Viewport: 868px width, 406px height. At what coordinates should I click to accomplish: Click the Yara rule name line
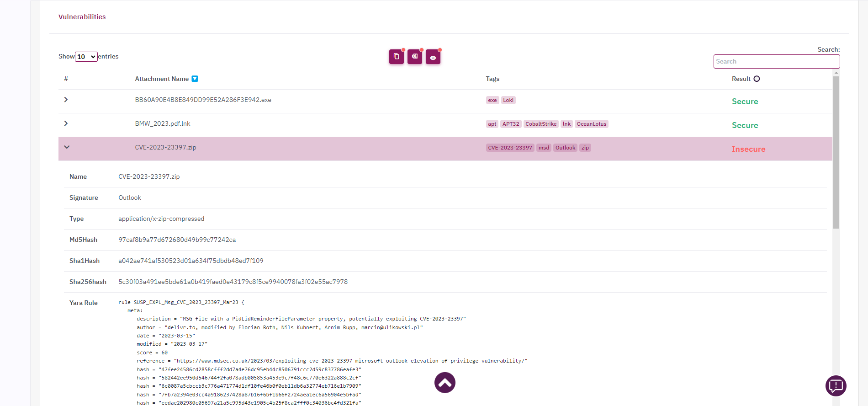click(x=181, y=302)
